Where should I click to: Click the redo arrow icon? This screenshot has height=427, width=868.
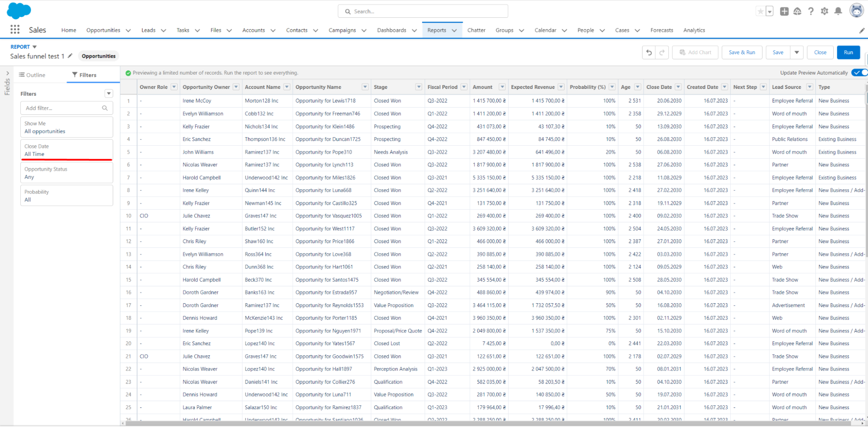pyautogui.click(x=662, y=52)
